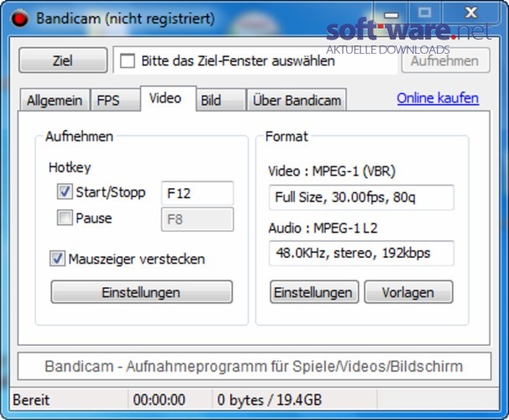Open Einstellungen in the Format group
Screen dimensions: 509x420
point(314,292)
